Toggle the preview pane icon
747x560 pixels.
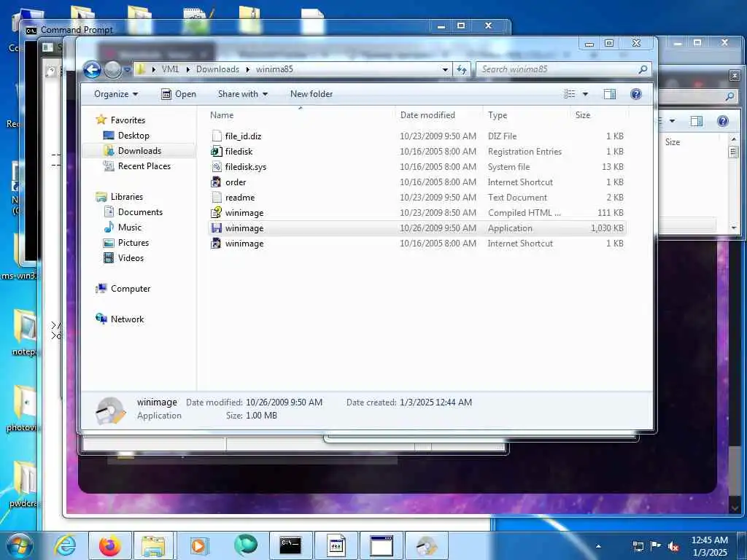(610, 94)
